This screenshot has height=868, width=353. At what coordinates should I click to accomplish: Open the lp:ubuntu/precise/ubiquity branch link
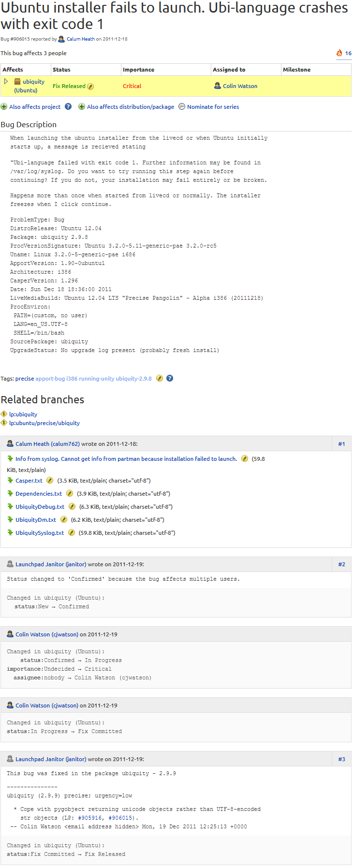point(44,423)
